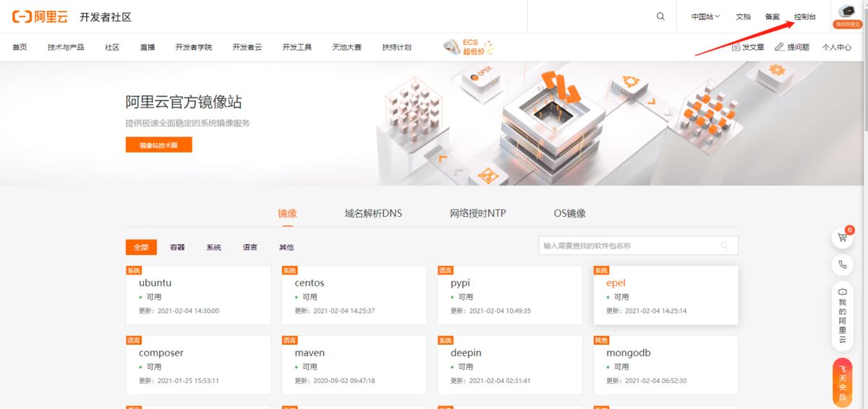Select the 全部 filter button
868x409 pixels.
tap(141, 247)
